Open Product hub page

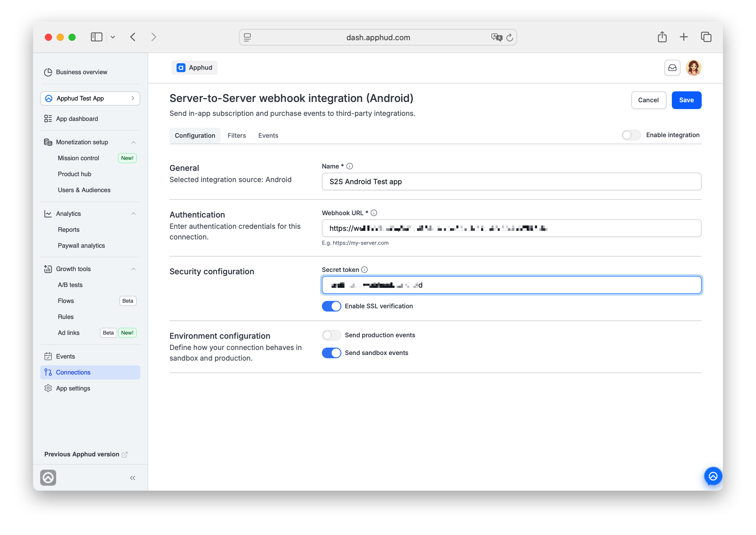coord(74,174)
